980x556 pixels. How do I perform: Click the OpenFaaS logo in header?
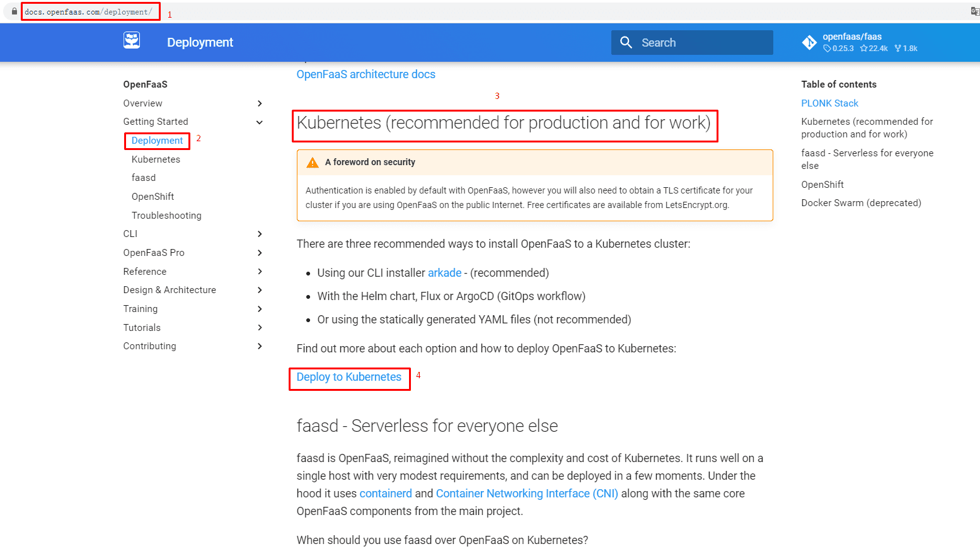point(132,41)
